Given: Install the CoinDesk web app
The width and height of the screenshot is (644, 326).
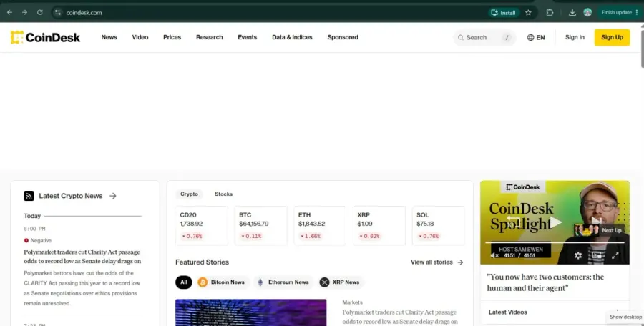Looking at the screenshot, I should [504, 13].
